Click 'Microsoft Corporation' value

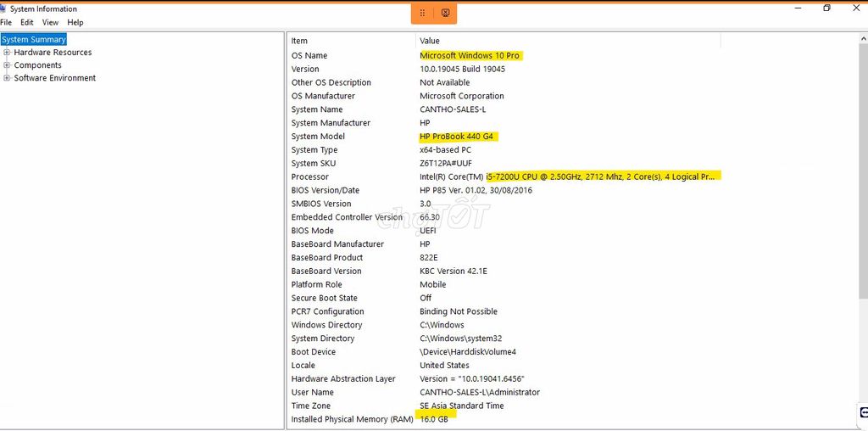pos(462,96)
